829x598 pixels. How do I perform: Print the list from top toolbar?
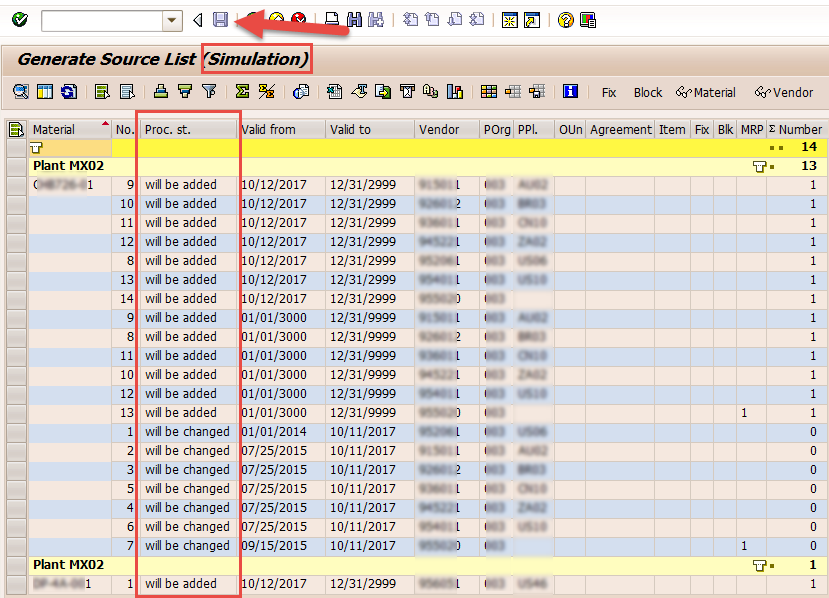[331, 20]
